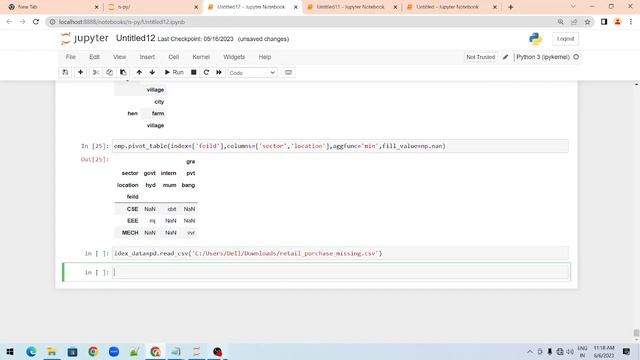Restart the kernel icon
This screenshot has height=360, width=640.
pyautogui.click(x=206, y=72)
